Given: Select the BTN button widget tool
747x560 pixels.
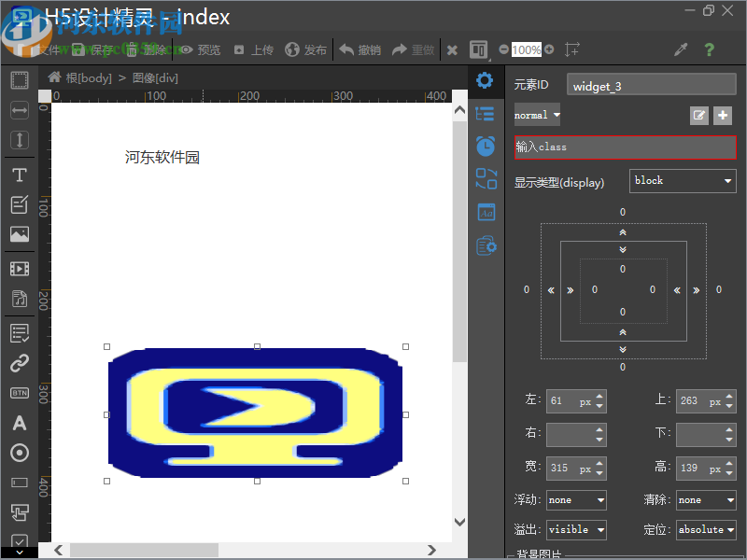Looking at the screenshot, I should [19, 393].
